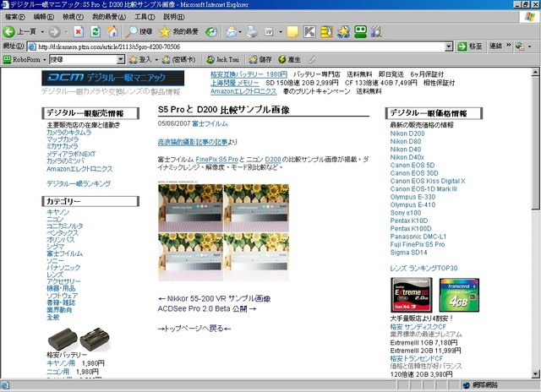Click the yellow stacked pages toolbar icon
541x392 pixels.
coord(326,32)
